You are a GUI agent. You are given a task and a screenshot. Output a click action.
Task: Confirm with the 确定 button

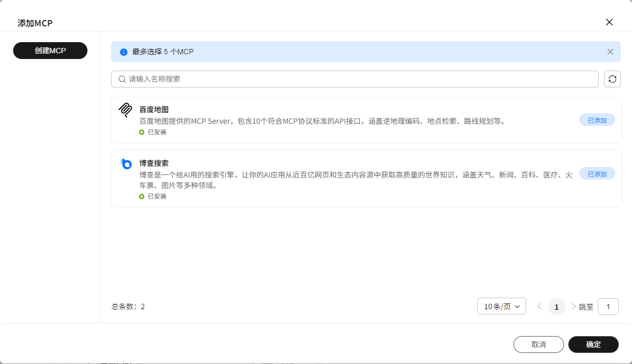coord(594,345)
